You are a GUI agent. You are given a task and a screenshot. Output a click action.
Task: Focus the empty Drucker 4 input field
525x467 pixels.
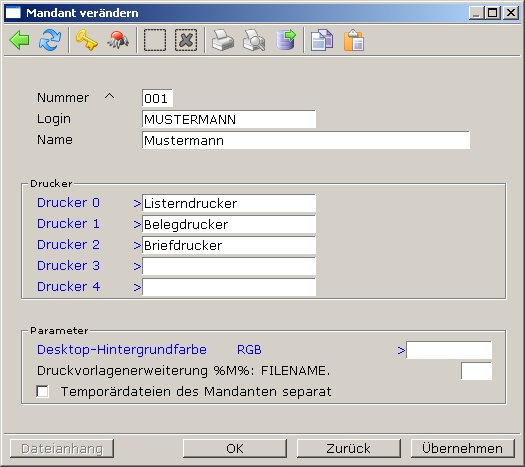coord(229,287)
